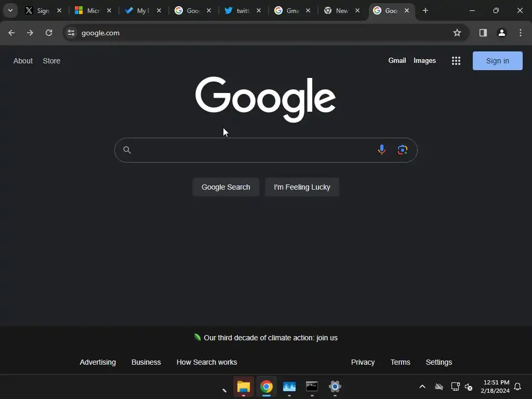Viewport: 532px width, 399px height.
Task: Open the Business footer link
Action: point(146,362)
